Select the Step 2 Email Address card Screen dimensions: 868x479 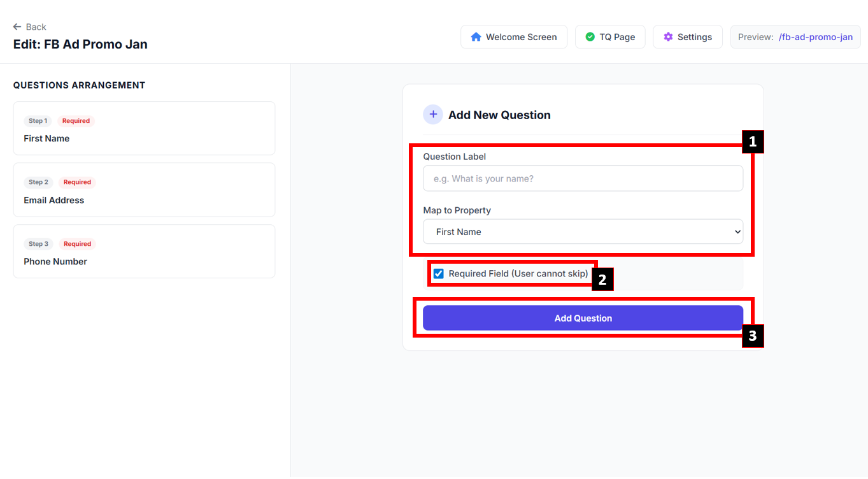pyautogui.click(x=144, y=190)
